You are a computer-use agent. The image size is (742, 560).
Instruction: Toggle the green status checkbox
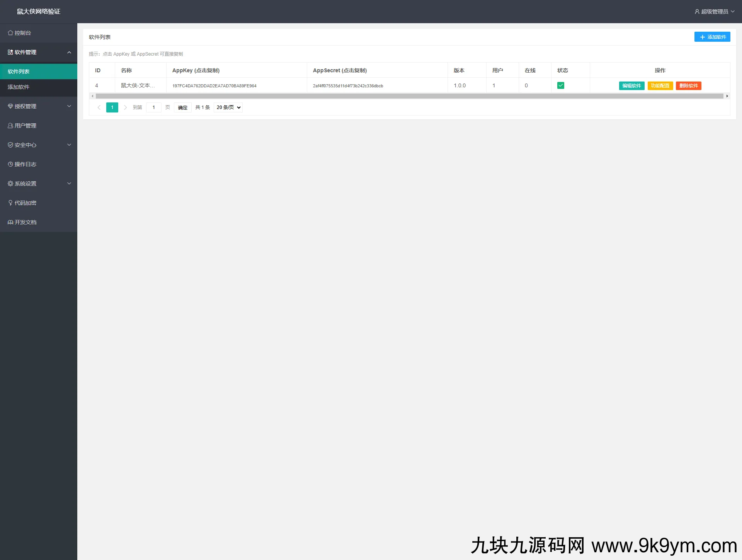coord(560,85)
